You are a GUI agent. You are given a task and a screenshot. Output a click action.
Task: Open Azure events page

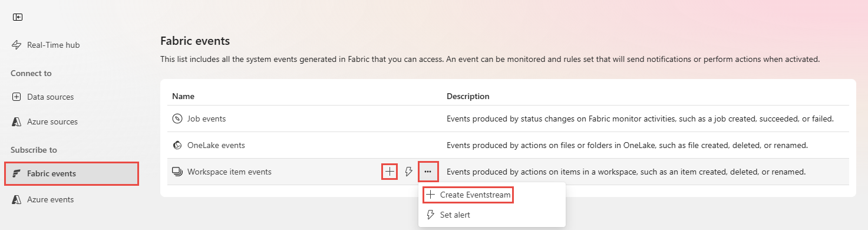coord(43,199)
